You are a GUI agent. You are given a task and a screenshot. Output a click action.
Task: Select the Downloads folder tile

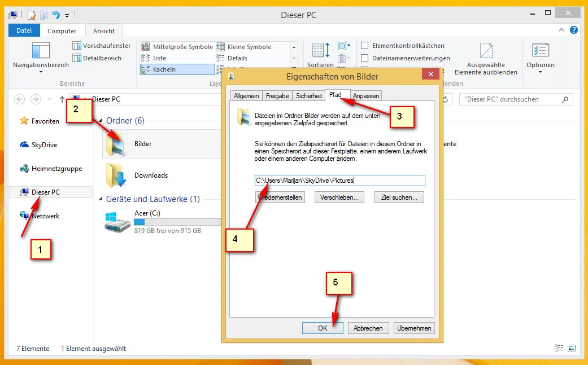point(162,175)
